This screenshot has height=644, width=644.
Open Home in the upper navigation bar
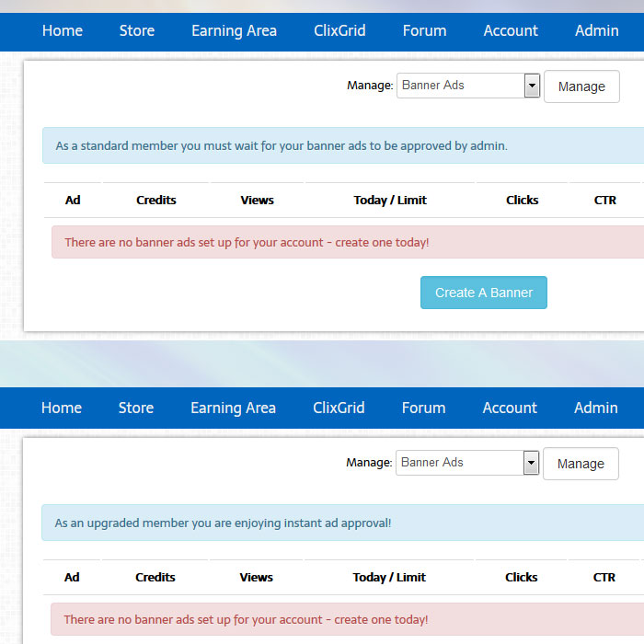(x=63, y=30)
